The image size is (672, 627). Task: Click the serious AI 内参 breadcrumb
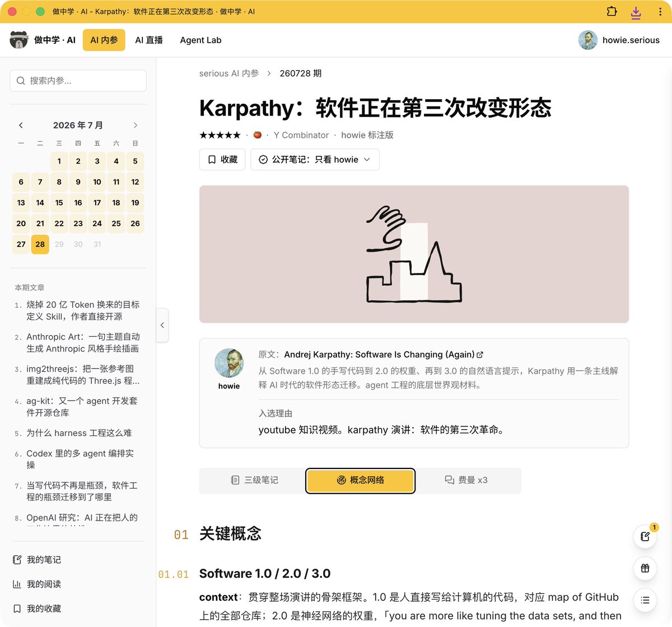coord(229,73)
